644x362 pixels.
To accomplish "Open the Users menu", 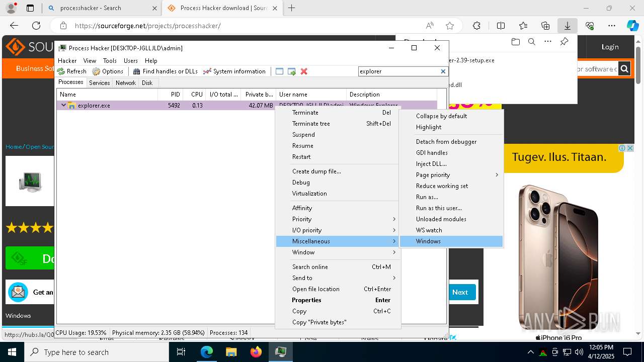I will [x=131, y=60].
